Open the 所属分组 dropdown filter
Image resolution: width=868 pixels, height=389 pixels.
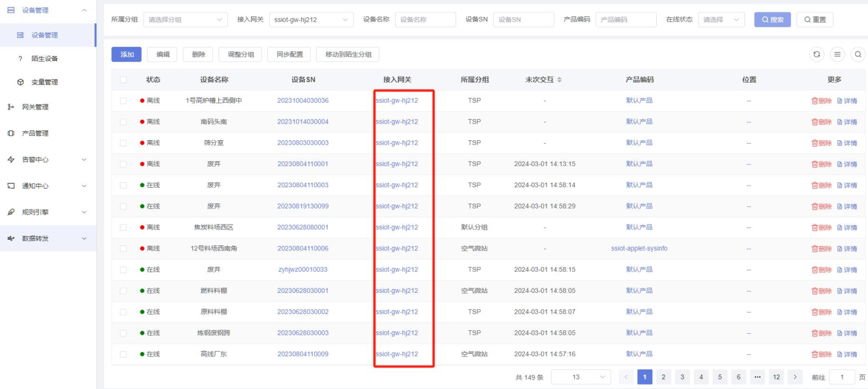coord(184,20)
